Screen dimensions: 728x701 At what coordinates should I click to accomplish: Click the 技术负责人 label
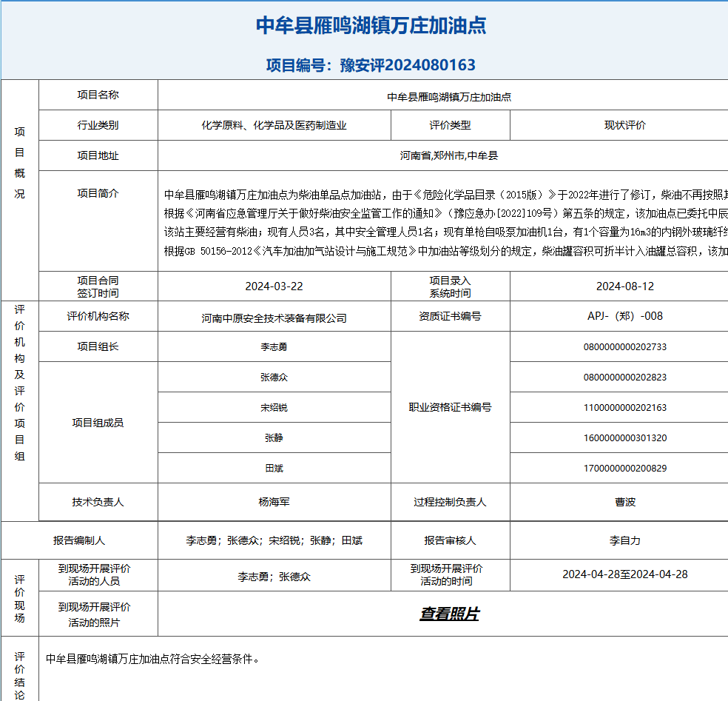98,502
